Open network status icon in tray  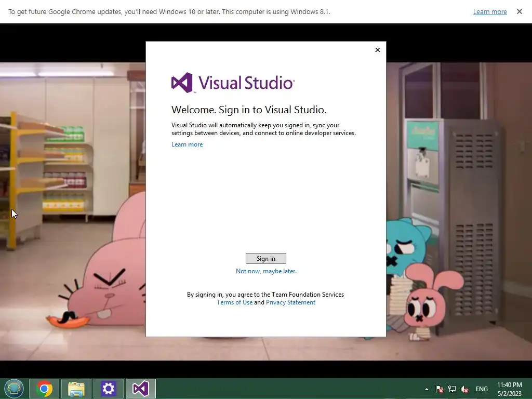452,389
